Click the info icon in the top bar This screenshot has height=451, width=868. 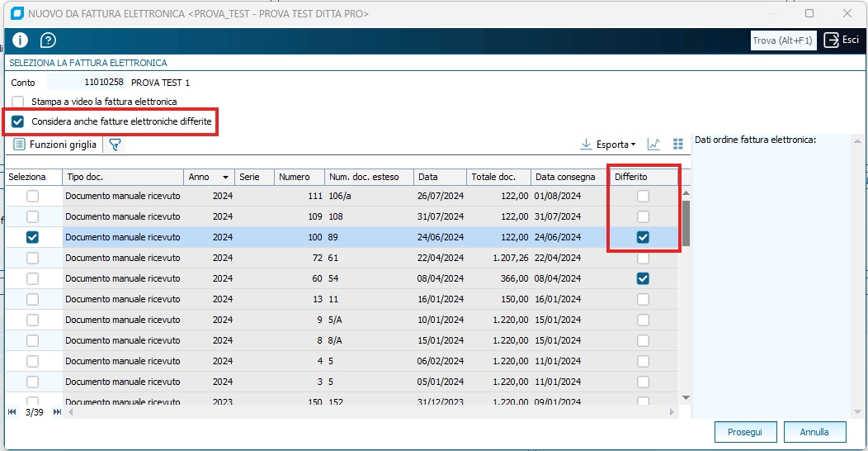click(x=20, y=40)
